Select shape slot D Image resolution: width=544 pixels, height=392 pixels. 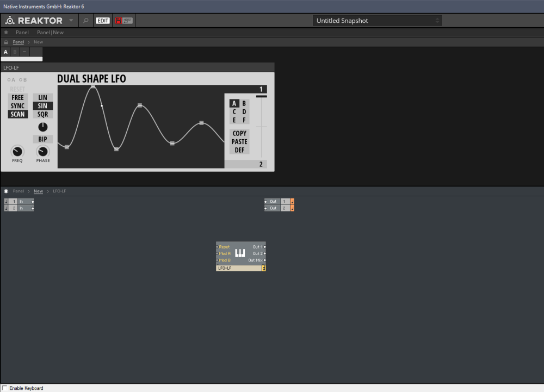(x=244, y=111)
